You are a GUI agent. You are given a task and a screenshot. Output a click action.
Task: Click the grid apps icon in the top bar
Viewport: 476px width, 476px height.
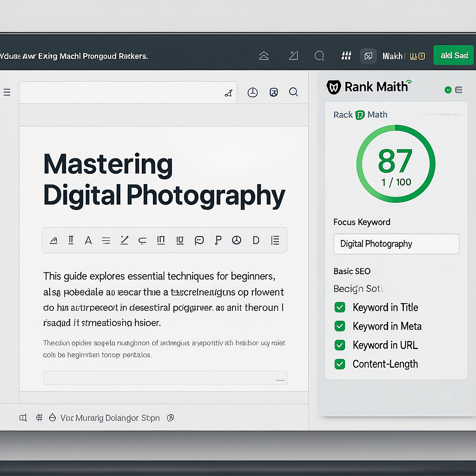tap(346, 55)
